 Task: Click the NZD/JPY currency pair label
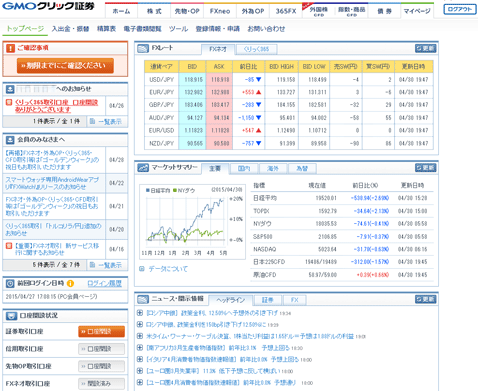point(161,143)
